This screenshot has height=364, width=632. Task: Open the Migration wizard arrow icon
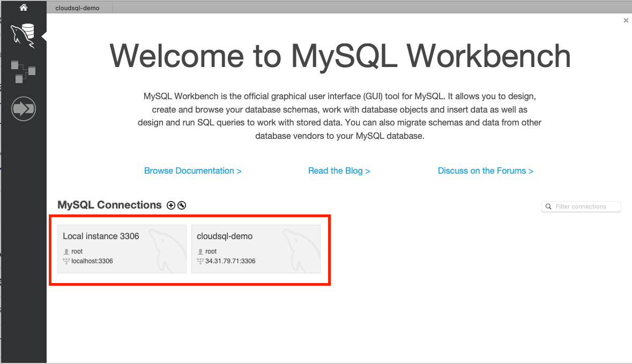click(24, 109)
